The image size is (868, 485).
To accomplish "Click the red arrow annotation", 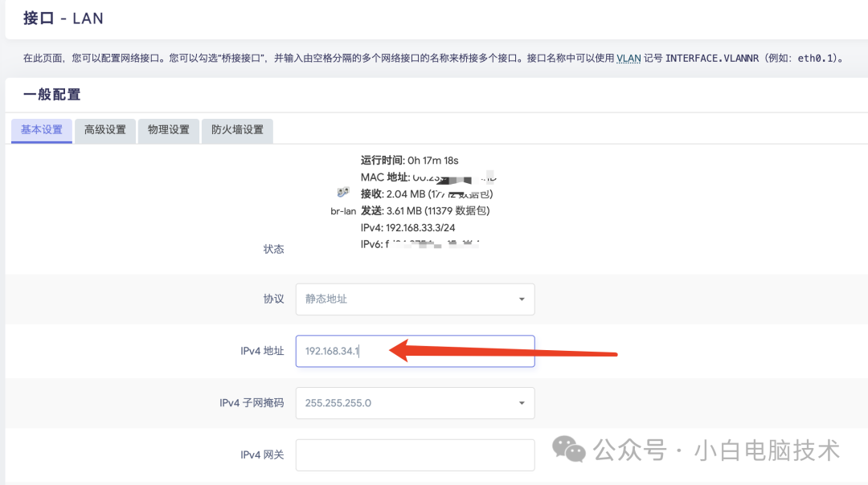I will click(503, 351).
